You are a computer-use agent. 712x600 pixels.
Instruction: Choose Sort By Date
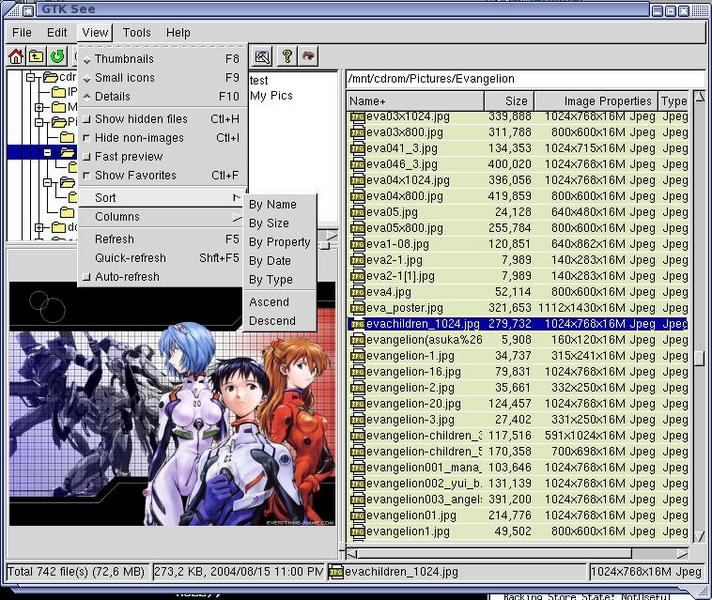tap(280, 261)
